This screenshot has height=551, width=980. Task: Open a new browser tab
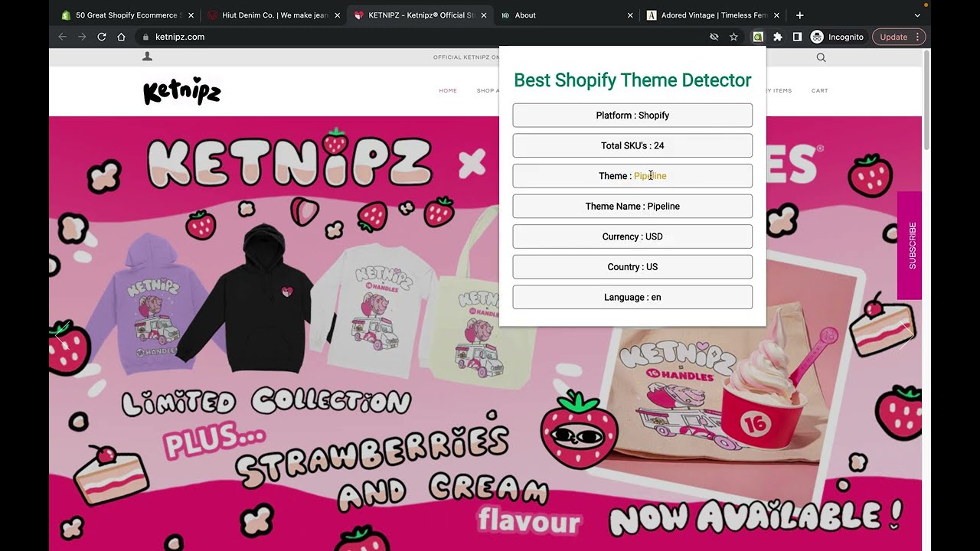[799, 15]
